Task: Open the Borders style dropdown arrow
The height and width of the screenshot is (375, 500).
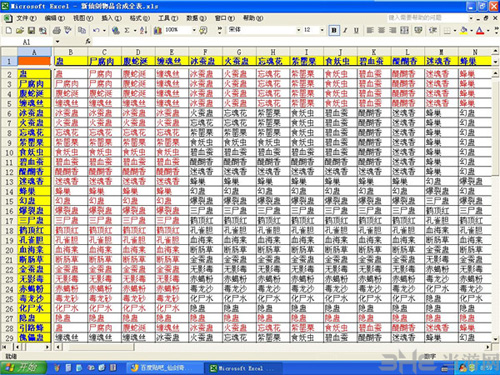Action: (455, 30)
